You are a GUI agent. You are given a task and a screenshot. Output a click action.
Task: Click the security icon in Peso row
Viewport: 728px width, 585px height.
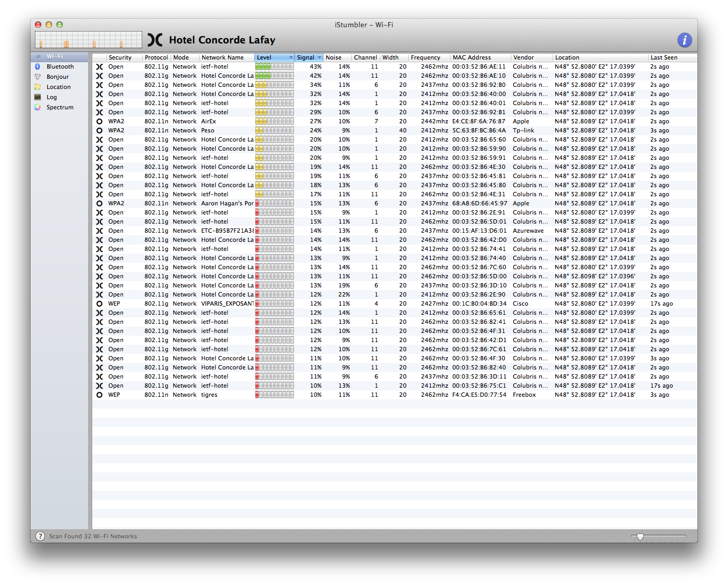tap(99, 130)
